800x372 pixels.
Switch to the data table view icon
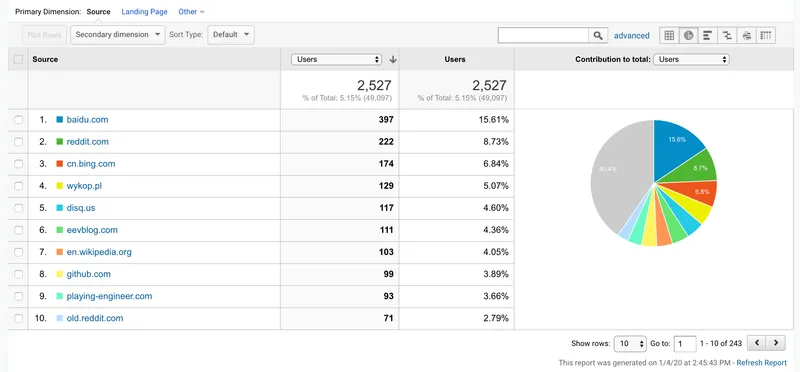[669, 35]
